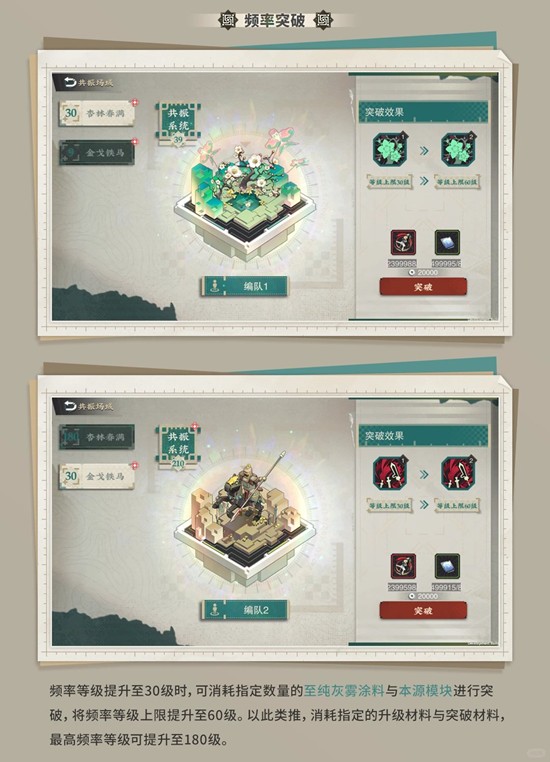Click the red sword level-1 breakthrough icon
550x762 pixels.
coord(390,473)
